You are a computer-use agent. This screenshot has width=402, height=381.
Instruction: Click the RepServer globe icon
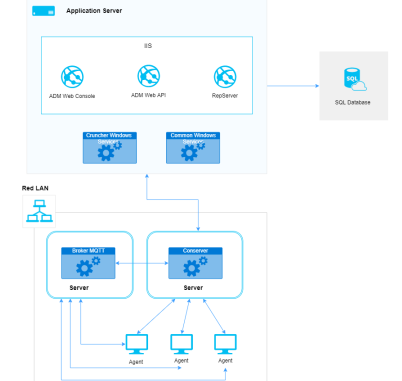click(225, 76)
